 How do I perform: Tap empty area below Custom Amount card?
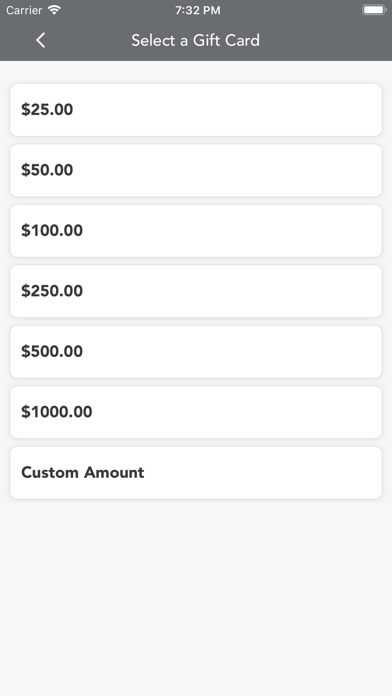tap(196, 595)
